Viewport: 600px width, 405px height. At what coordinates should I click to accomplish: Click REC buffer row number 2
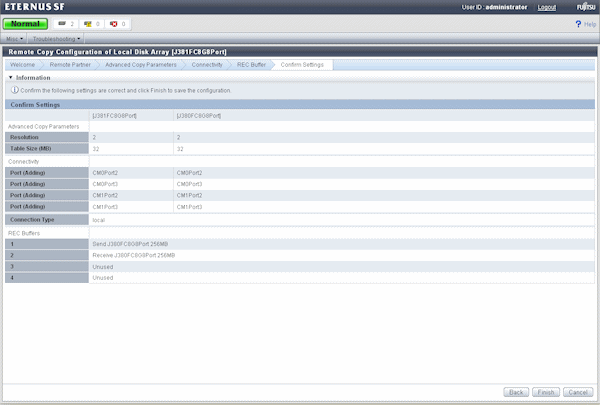[47, 255]
